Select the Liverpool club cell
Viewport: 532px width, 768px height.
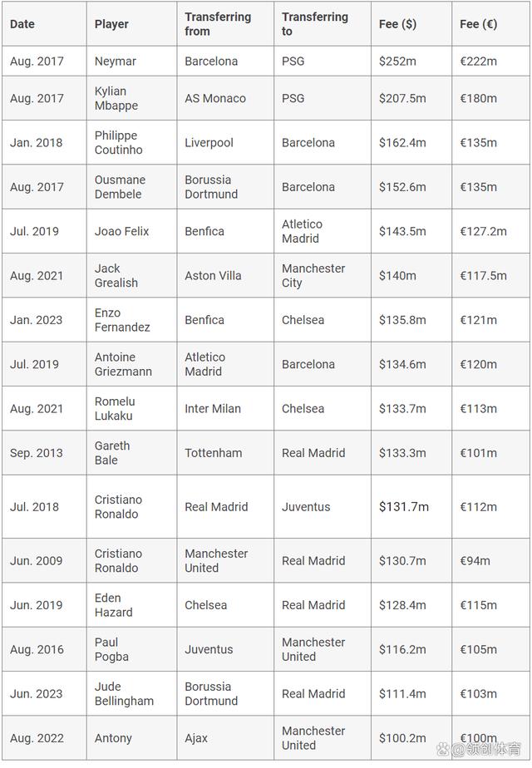[x=209, y=142]
